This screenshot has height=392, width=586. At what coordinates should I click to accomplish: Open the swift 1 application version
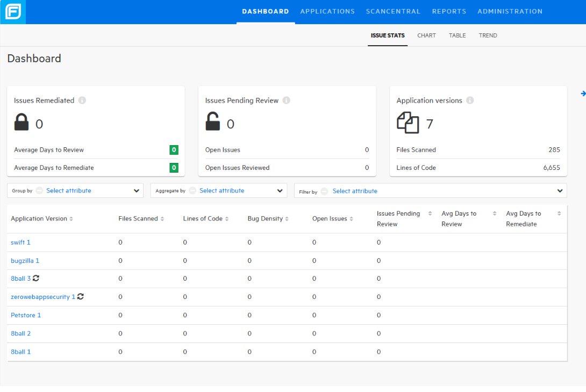pyautogui.click(x=20, y=243)
